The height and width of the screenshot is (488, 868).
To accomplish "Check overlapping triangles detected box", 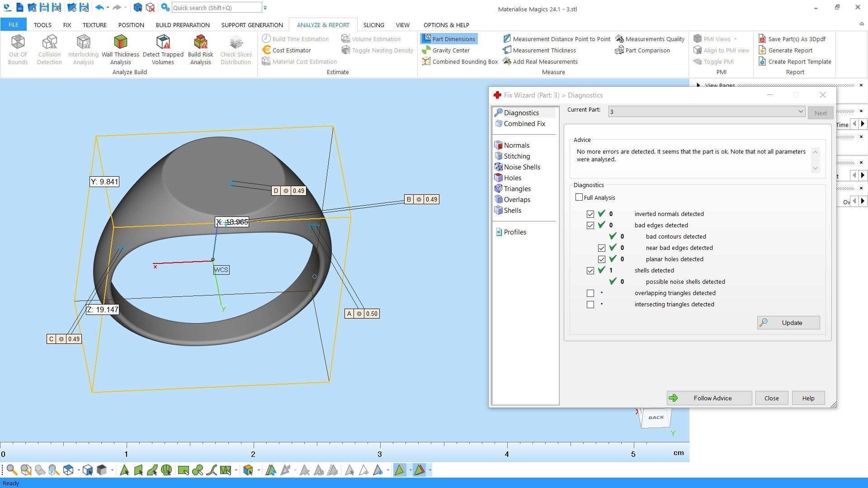I will click(590, 293).
